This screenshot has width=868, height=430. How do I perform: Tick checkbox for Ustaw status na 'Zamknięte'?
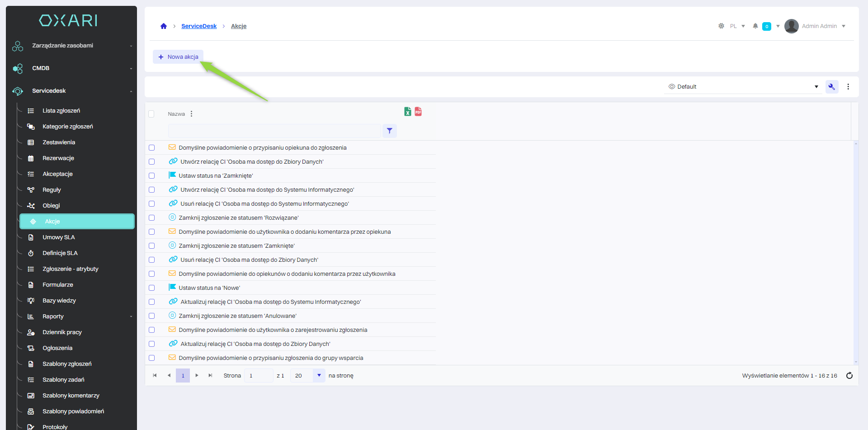(152, 176)
